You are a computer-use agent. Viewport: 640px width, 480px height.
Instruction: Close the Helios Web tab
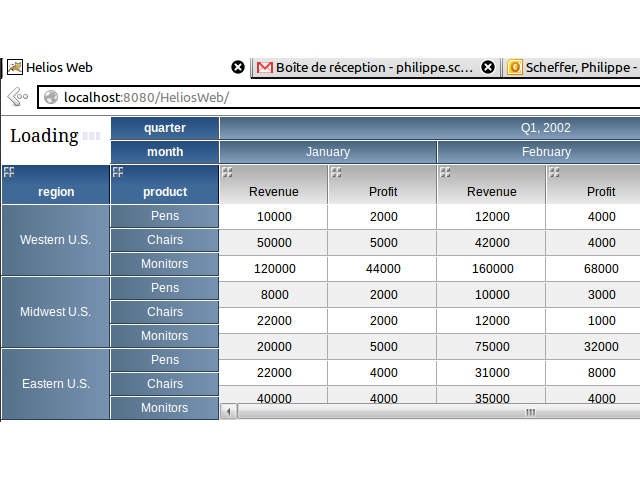(x=238, y=67)
